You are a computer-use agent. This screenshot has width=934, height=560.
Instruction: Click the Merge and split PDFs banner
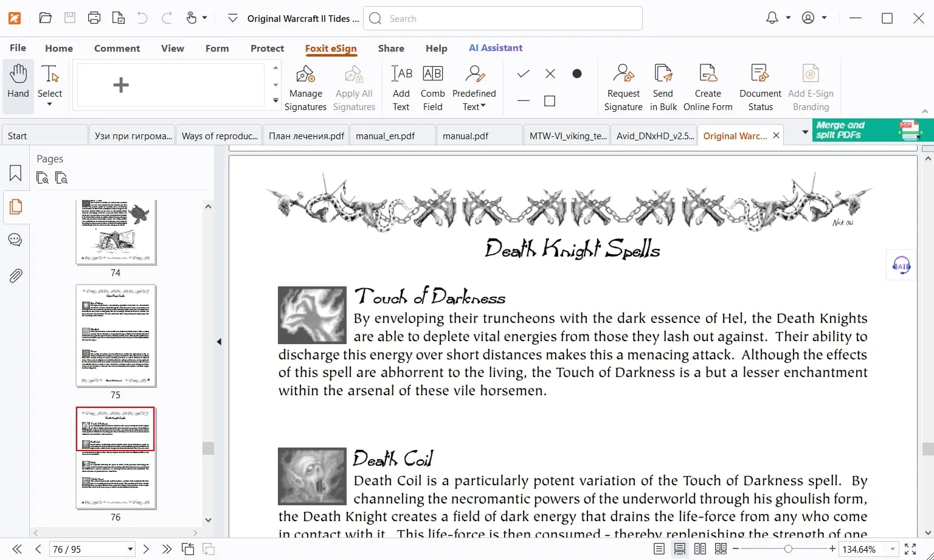[x=873, y=130]
